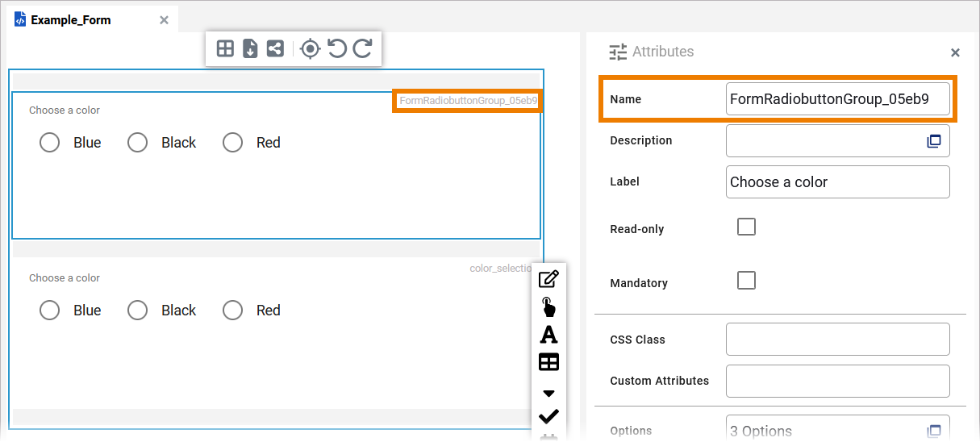Click the grid layout icon in toolbar
980x442 pixels.
click(226, 48)
